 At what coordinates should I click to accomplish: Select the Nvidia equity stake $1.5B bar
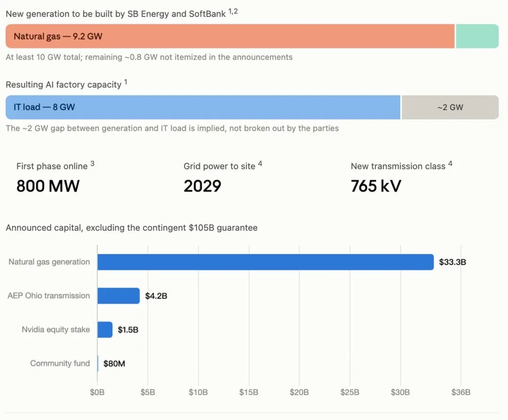pos(105,330)
